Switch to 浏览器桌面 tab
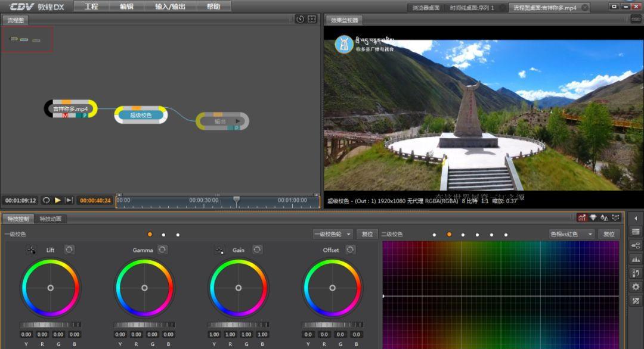 pos(426,8)
